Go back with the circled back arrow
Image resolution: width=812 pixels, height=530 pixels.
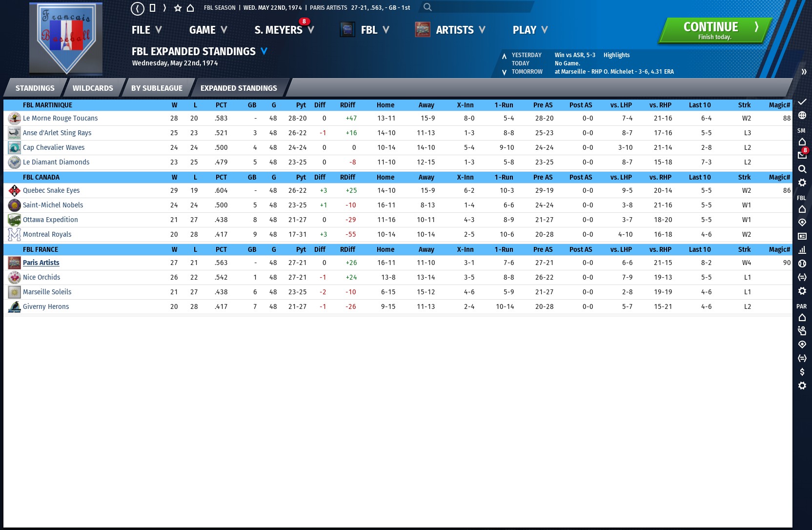[x=138, y=8]
